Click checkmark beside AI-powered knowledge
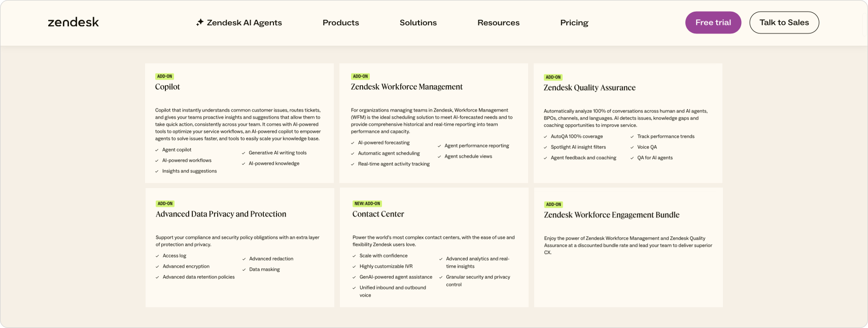This screenshot has width=868, height=328. (244, 164)
